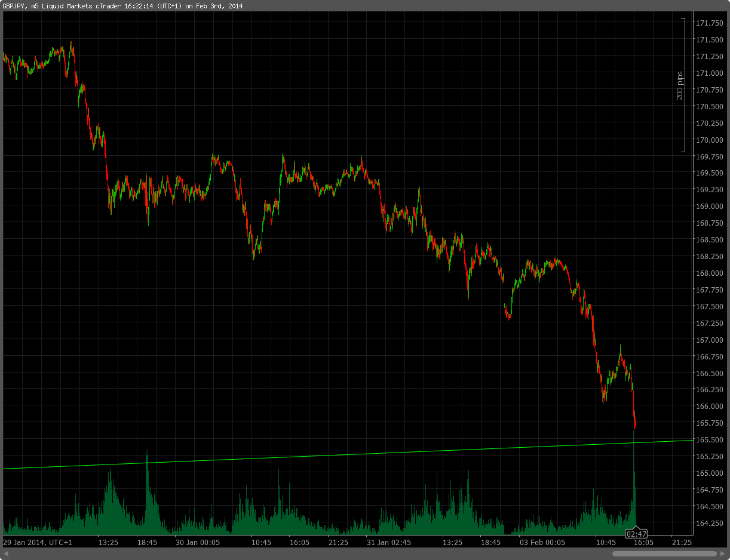Click the 168.250 price axis label
Image resolution: width=730 pixels, height=560 pixels.
tap(709, 257)
